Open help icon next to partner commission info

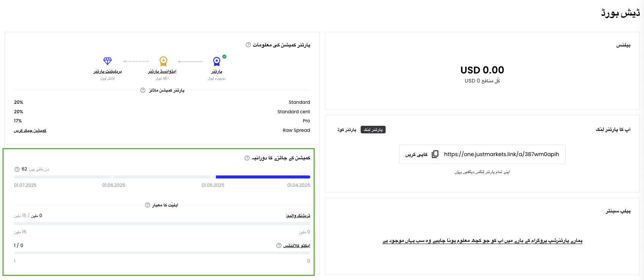pyautogui.click(x=248, y=45)
